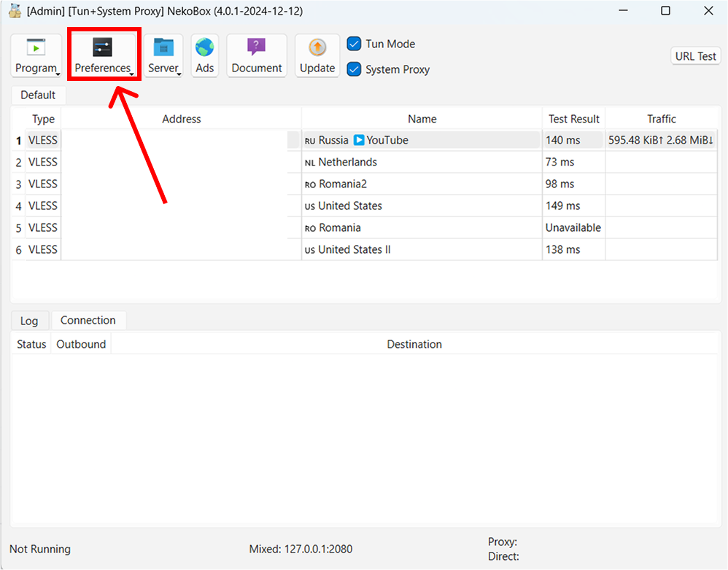
Task: Click the Mixed 127.0.0.1:2080 status text
Action: pyautogui.click(x=301, y=549)
